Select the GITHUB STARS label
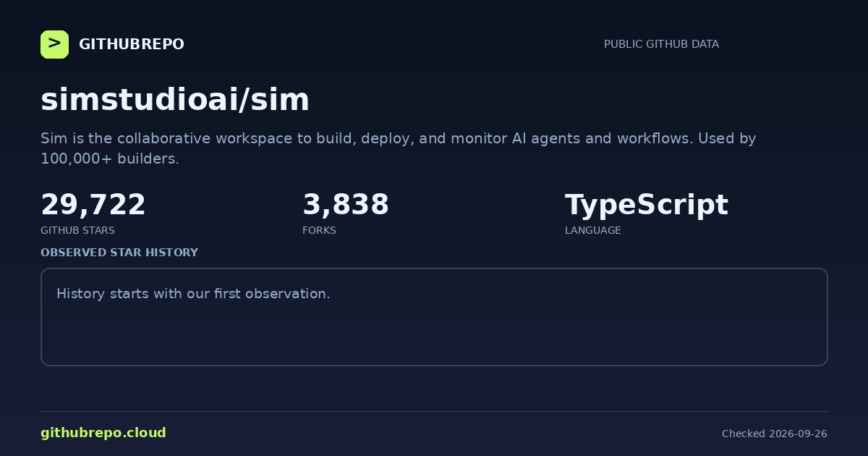The image size is (868, 456). (x=77, y=230)
